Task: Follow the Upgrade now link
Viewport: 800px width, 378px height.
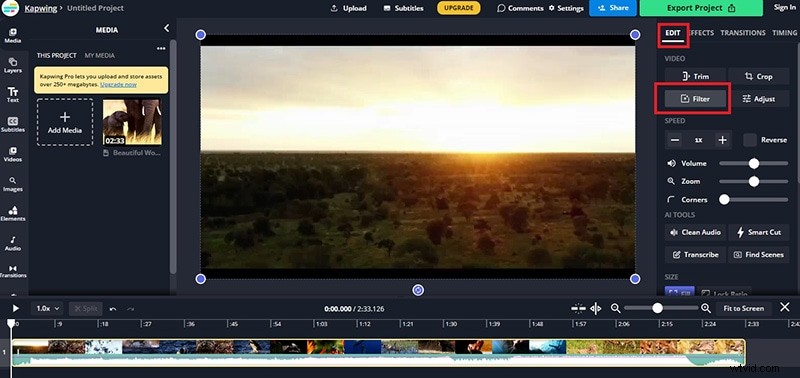Action: point(118,84)
